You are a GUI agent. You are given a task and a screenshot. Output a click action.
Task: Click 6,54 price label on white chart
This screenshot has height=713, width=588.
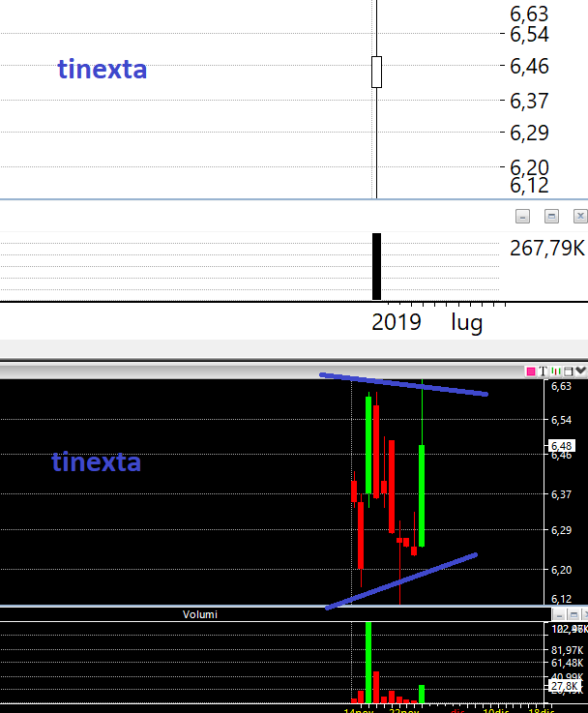coord(529,35)
